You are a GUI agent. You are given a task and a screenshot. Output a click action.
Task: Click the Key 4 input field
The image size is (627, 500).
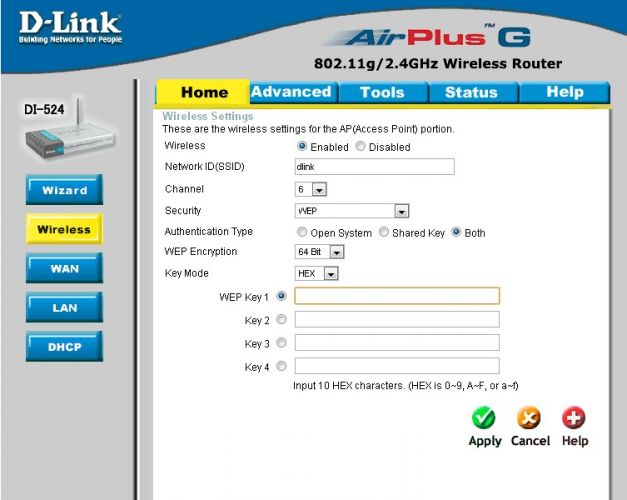coord(397,366)
